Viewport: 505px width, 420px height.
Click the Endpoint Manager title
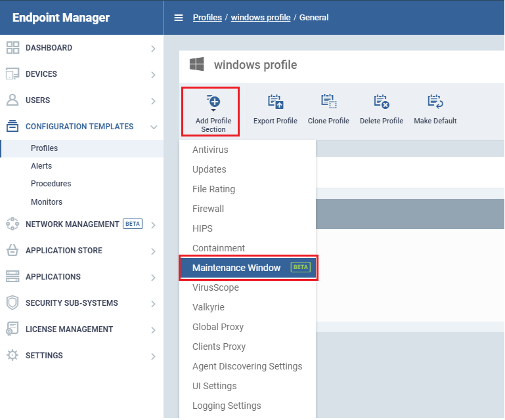tap(61, 17)
